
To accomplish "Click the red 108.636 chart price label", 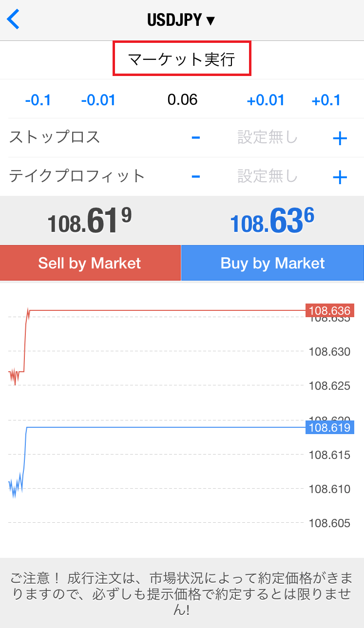I will [330, 310].
